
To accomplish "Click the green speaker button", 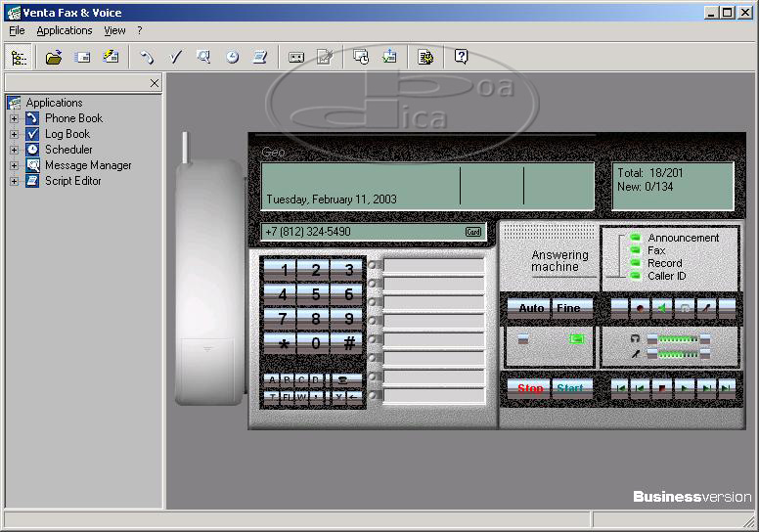I will 662,308.
